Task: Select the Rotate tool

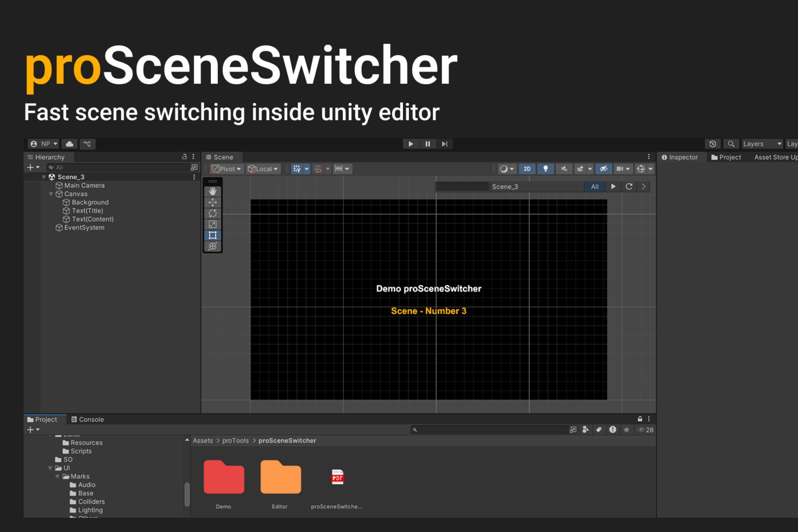Action: coord(212,213)
